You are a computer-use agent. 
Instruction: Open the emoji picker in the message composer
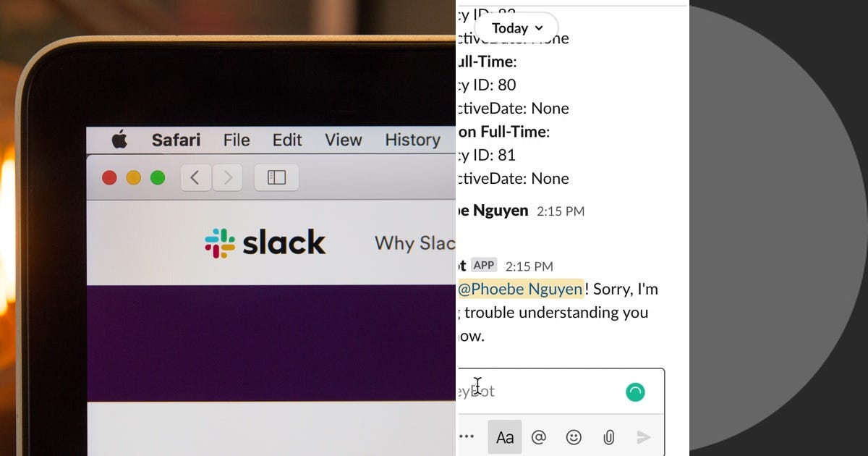(x=574, y=436)
